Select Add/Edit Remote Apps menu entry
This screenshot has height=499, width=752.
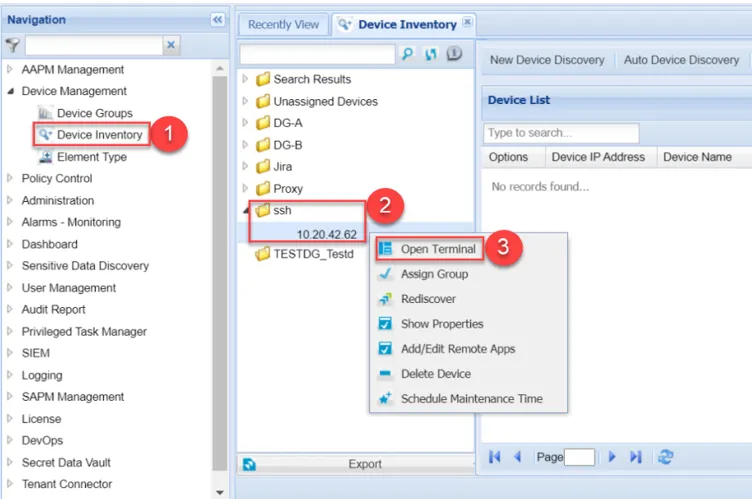(458, 349)
